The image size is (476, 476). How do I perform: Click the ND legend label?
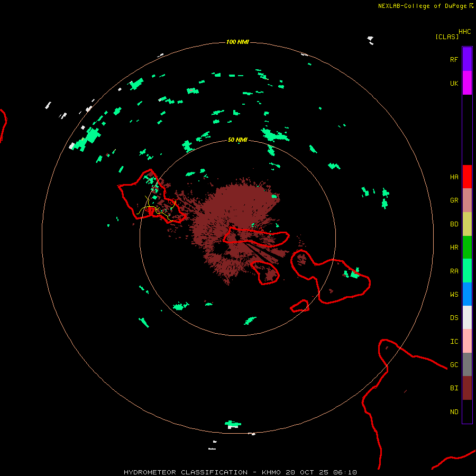[454, 412]
